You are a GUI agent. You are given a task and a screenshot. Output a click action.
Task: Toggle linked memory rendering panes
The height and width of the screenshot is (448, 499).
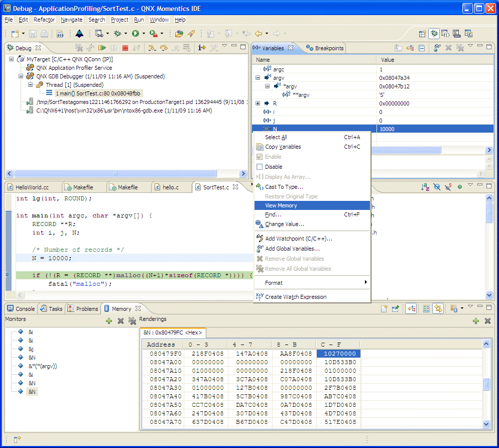[x=439, y=308]
